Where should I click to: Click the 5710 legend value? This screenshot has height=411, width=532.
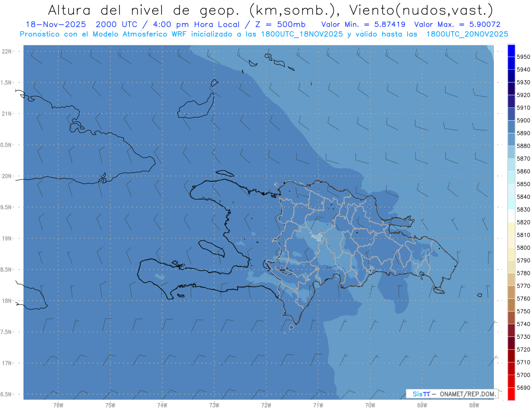pyautogui.click(x=523, y=362)
